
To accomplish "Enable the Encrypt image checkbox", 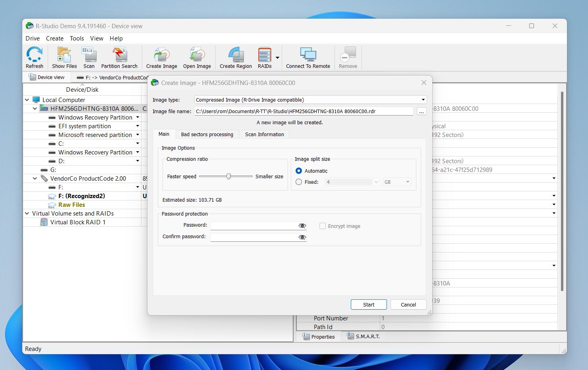I will (x=322, y=225).
